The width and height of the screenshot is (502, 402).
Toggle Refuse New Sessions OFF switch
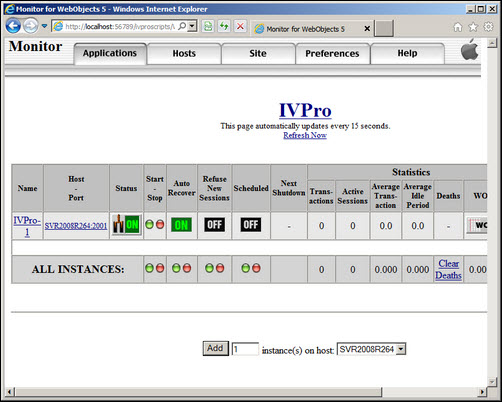pos(214,225)
